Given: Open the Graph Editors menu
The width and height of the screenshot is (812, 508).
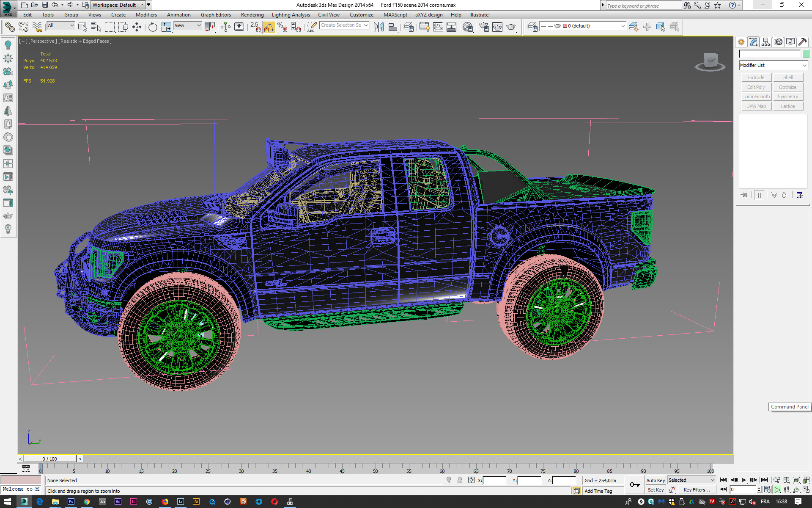Looking at the screenshot, I should tap(216, 15).
